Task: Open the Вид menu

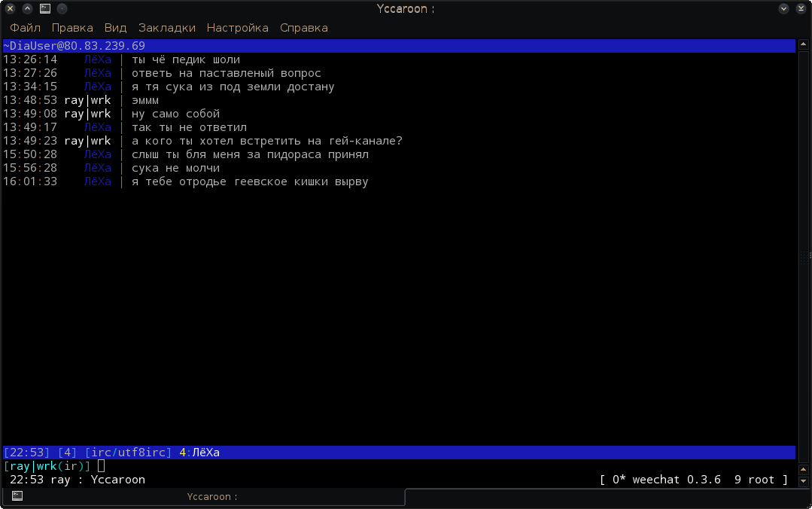Action: (x=115, y=28)
